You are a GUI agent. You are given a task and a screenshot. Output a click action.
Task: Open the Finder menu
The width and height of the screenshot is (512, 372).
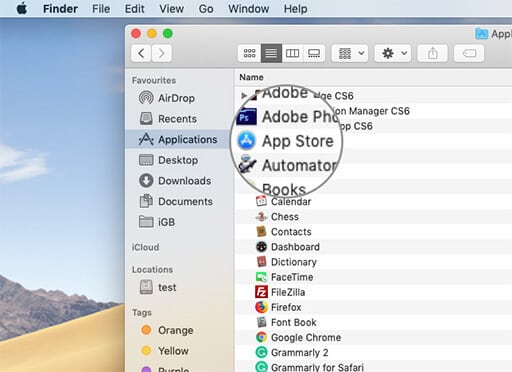[60, 9]
